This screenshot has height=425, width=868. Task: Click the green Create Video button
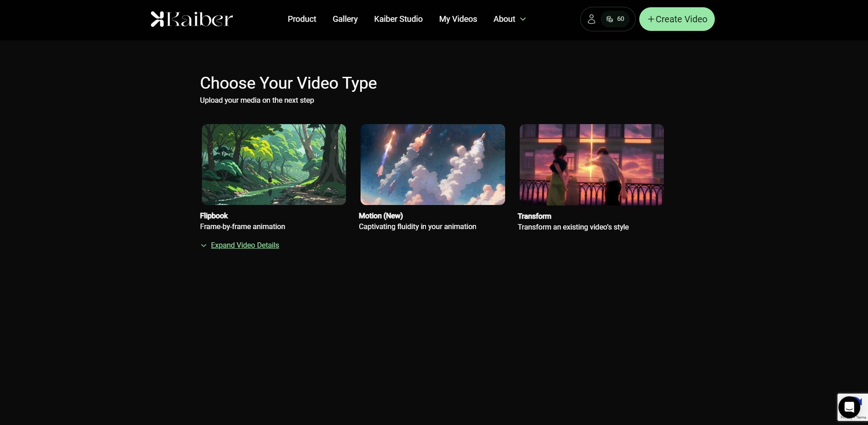coord(677,19)
